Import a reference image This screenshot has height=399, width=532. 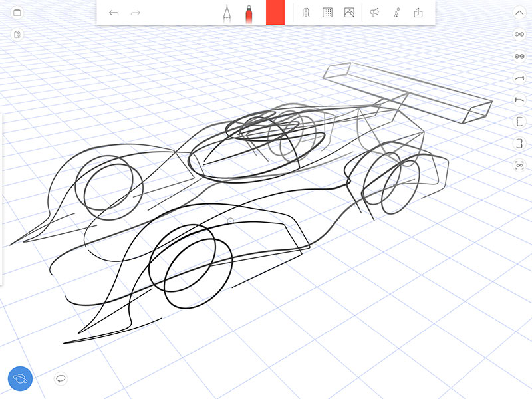pyautogui.click(x=349, y=13)
